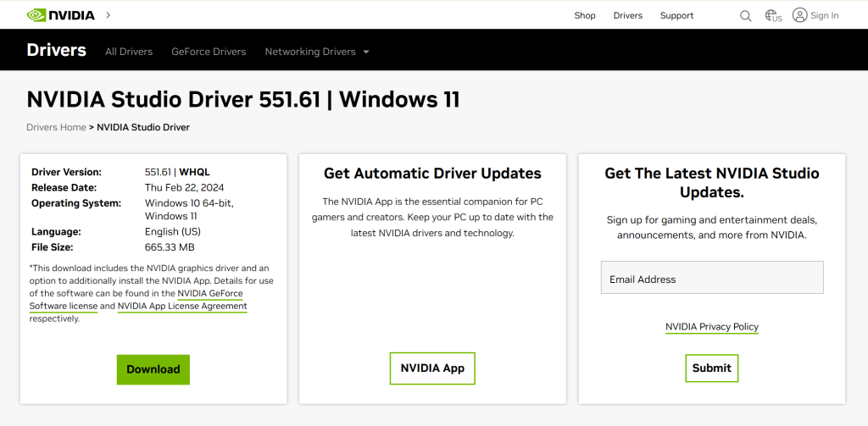Expand the Networking Drivers dropdown arrow

(x=366, y=52)
